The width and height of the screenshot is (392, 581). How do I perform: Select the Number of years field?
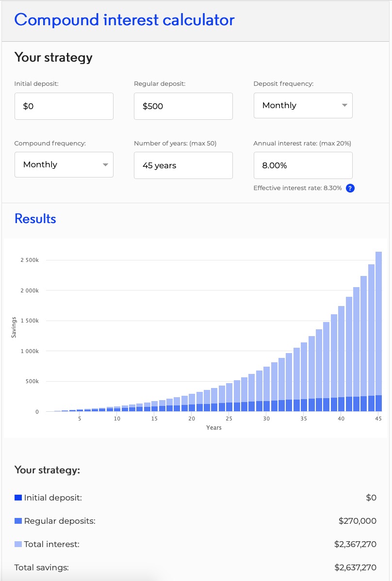(x=183, y=165)
